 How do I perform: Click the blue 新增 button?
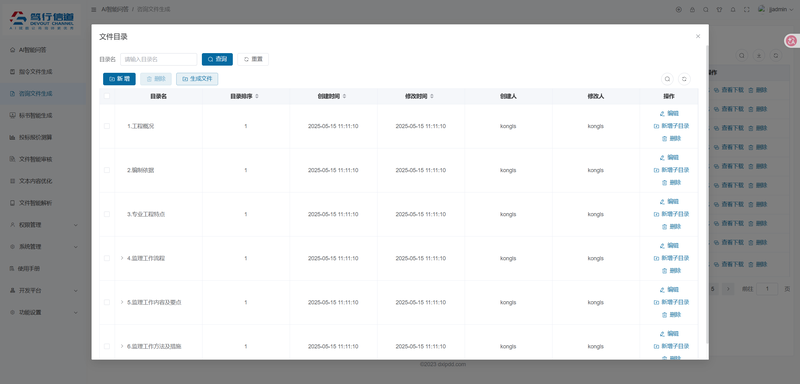(119, 79)
